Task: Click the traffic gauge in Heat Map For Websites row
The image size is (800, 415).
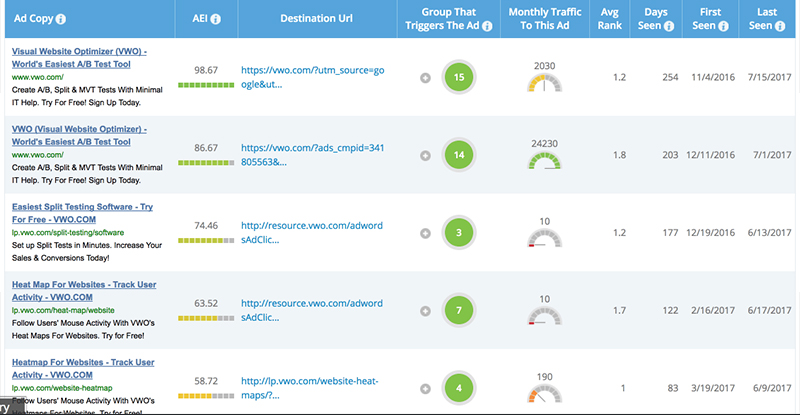Action: pos(544,316)
